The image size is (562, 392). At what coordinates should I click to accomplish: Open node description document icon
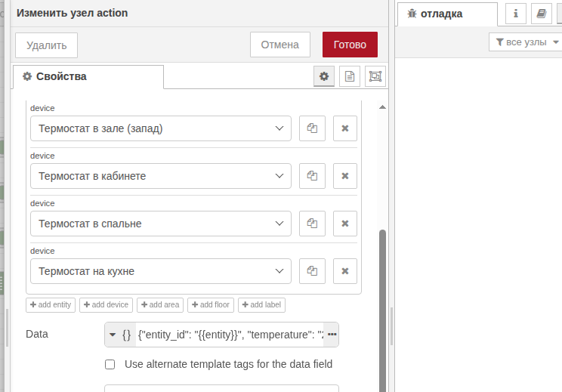tap(349, 76)
